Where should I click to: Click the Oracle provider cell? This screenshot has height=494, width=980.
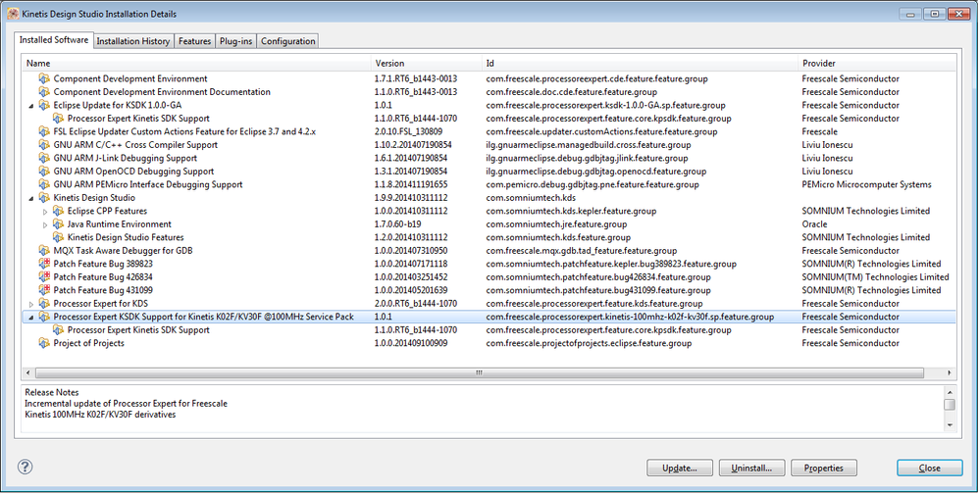(814, 224)
